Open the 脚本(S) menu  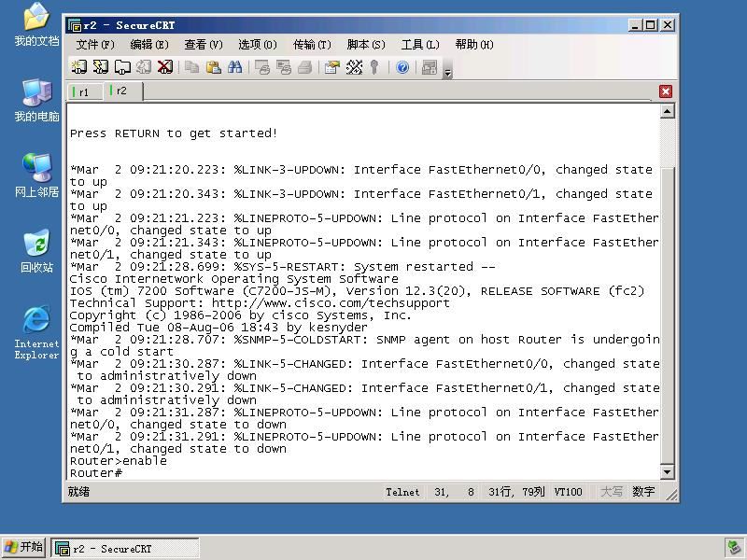[x=366, y=45]
